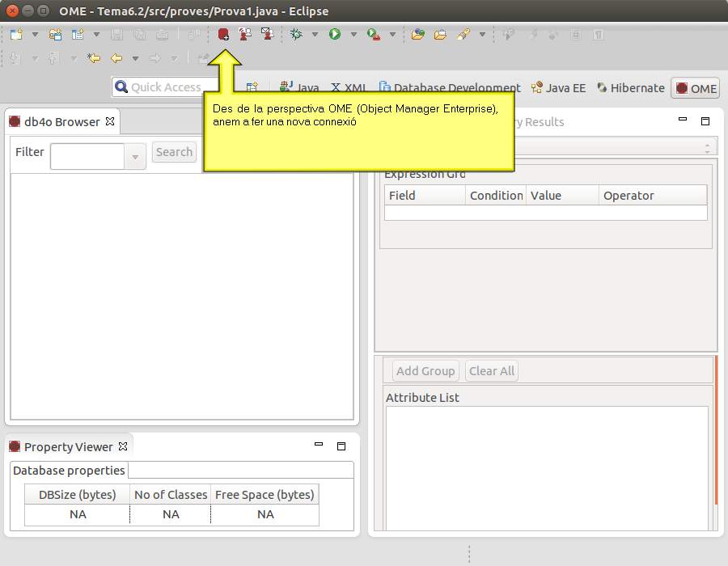
Task: Click the Filter text input field
Action: (87, 156)
